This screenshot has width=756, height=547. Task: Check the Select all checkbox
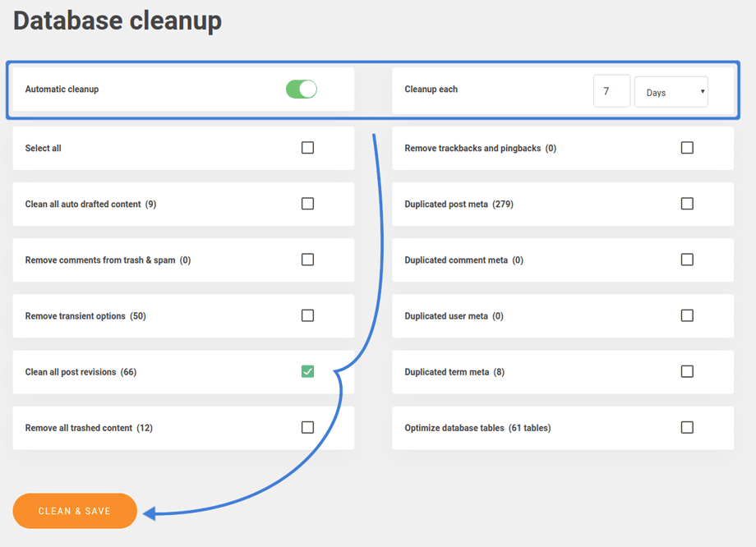pos(307,148)
